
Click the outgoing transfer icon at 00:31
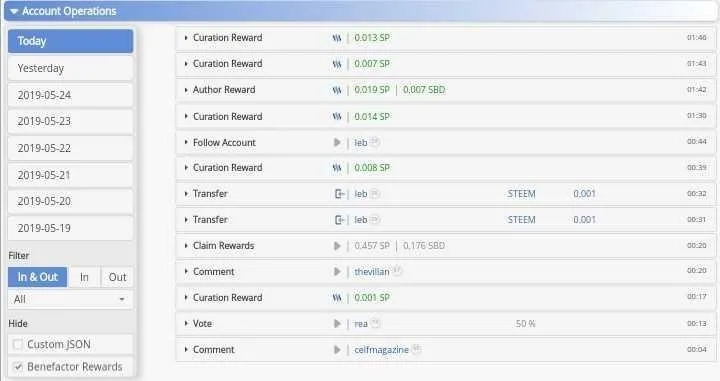pyautogui.click(x=339, y=220)
